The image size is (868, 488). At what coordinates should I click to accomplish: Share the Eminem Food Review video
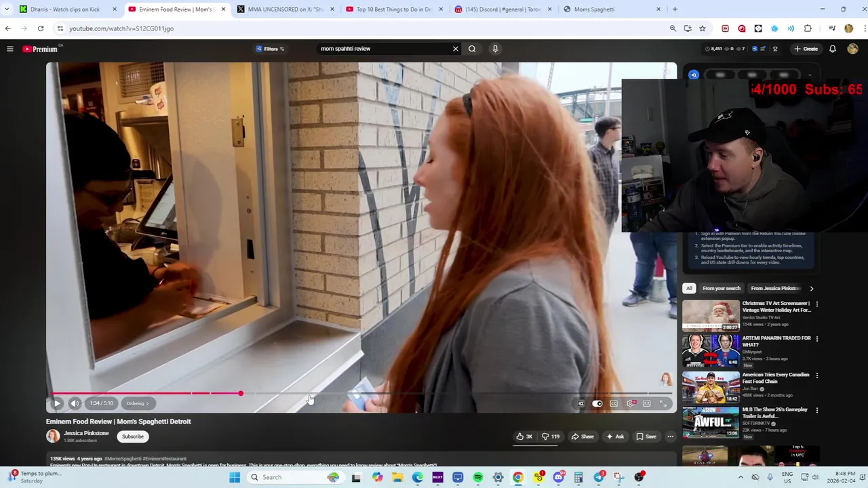pyautogui.click(x=583, y=436)
